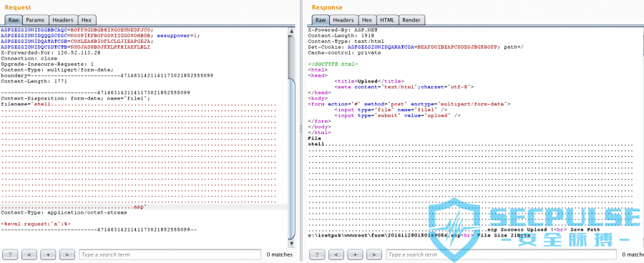Click the Response previous match '<' button
644x263 pixels.
click(x=336, y=254)
